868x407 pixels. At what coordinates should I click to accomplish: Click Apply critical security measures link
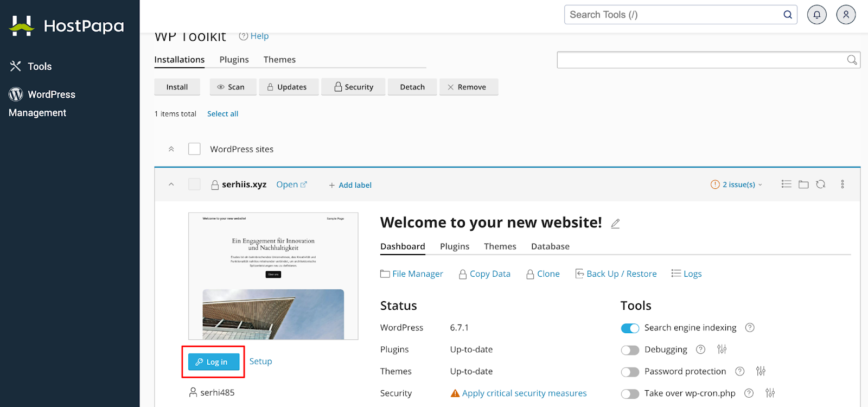coord(524,393)
